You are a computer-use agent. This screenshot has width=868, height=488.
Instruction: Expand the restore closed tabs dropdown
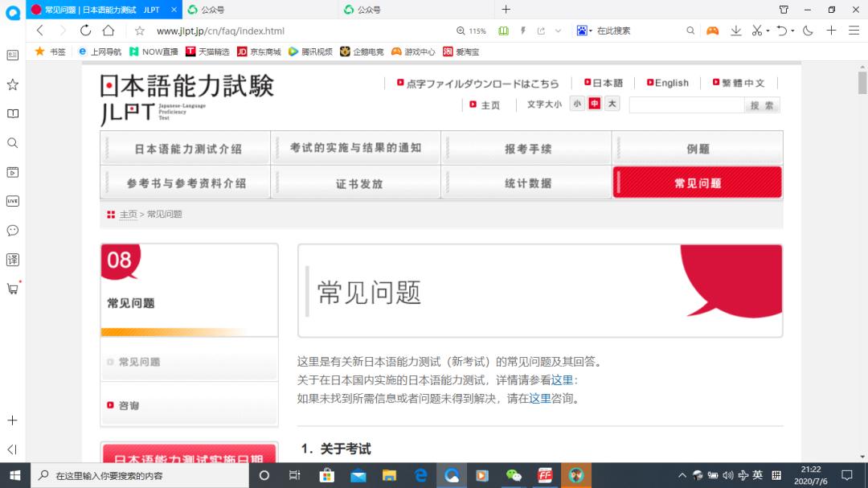792,30
